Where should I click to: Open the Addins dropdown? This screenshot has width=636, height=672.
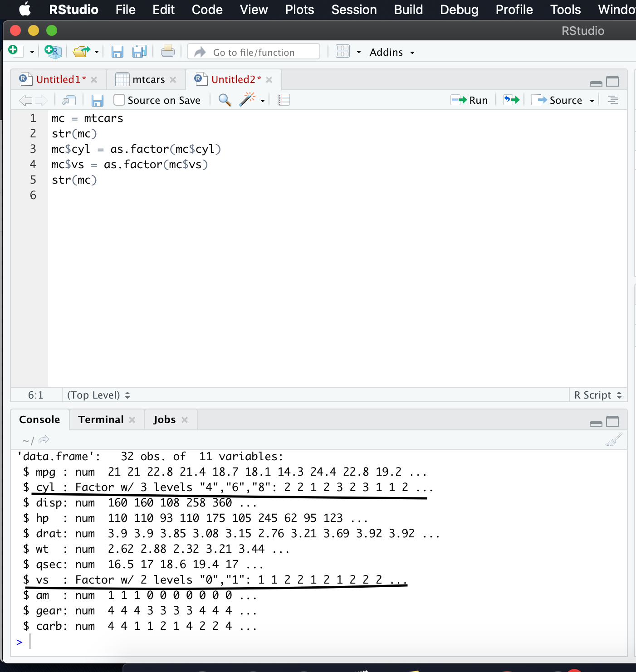tap(391, 52)
